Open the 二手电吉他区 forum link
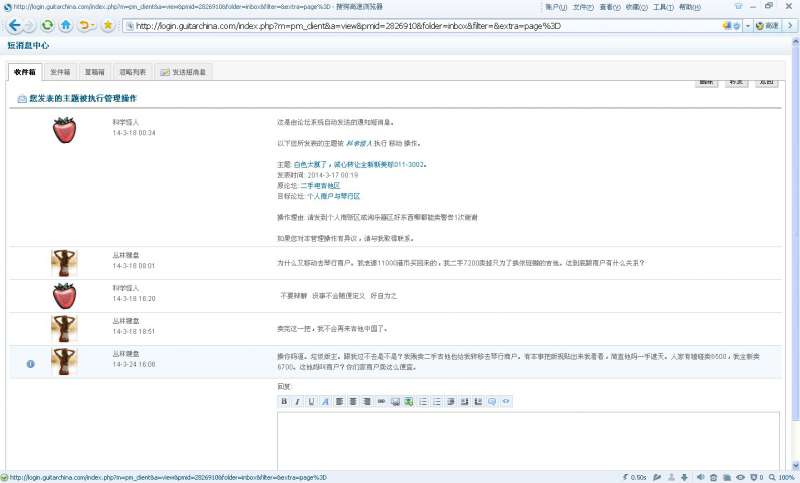This screenshot has height=483, width=800. click(x=320, y=185)
